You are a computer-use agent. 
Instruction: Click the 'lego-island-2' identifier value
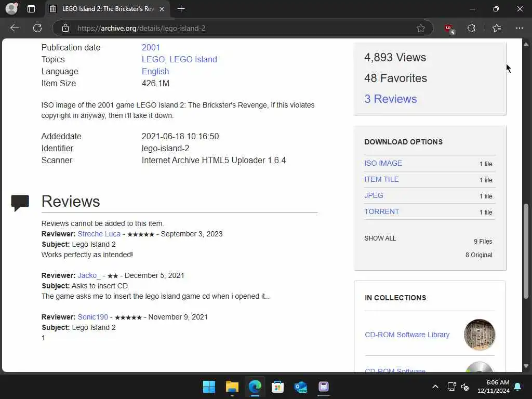(x=165, y=148)
